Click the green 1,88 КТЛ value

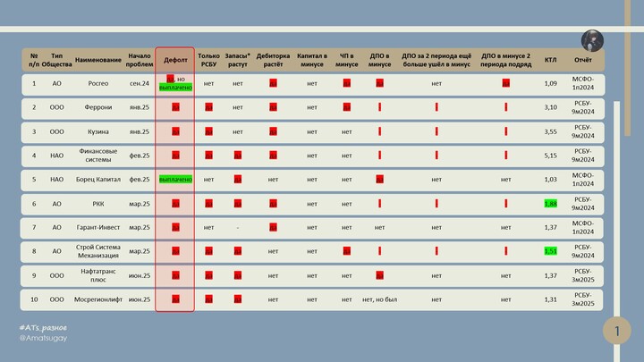coord(550,204)
